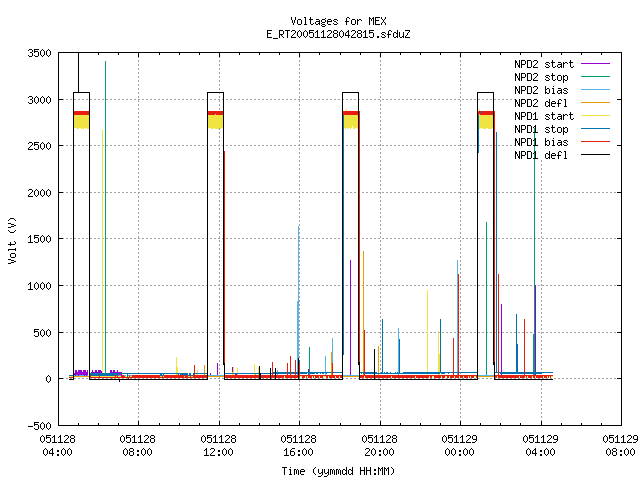Click the 1500 y-axis tick label
The height and width of the screenshot is (480, 640).
pos(40,239)
